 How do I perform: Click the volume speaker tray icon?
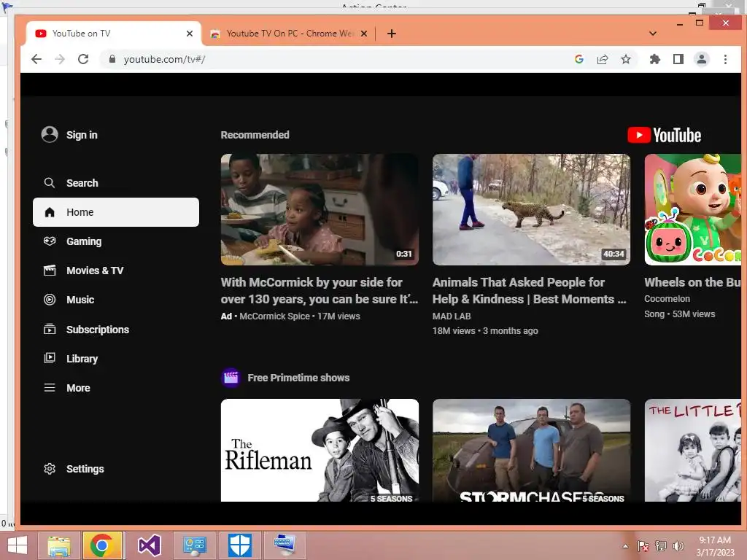pos(678,546)
